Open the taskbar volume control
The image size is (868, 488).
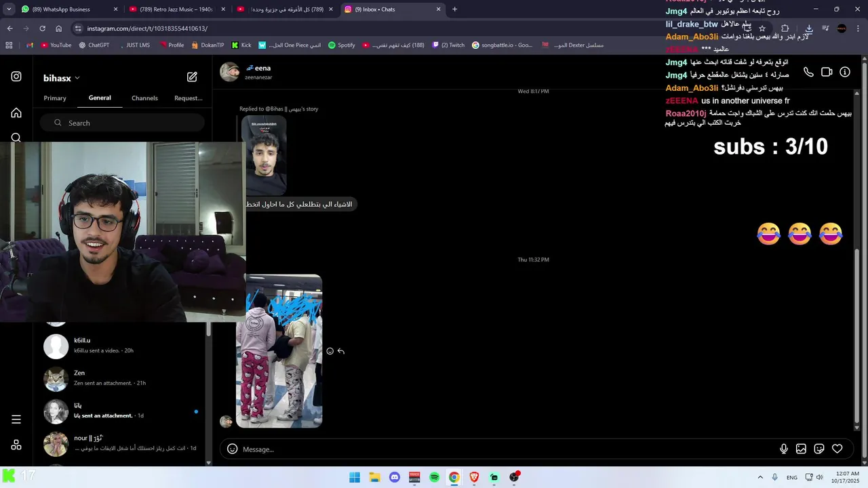(819, 477)
